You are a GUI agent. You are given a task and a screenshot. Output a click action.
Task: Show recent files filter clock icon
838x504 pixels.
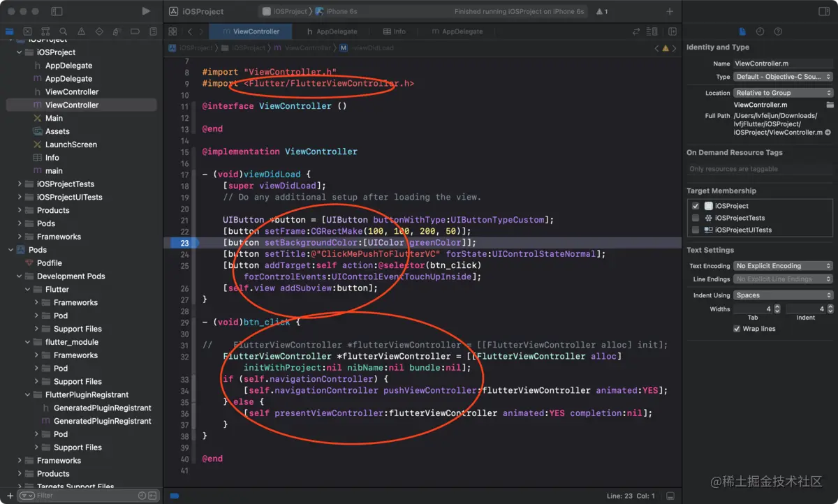pyautogui.click(x=142, y=496)
